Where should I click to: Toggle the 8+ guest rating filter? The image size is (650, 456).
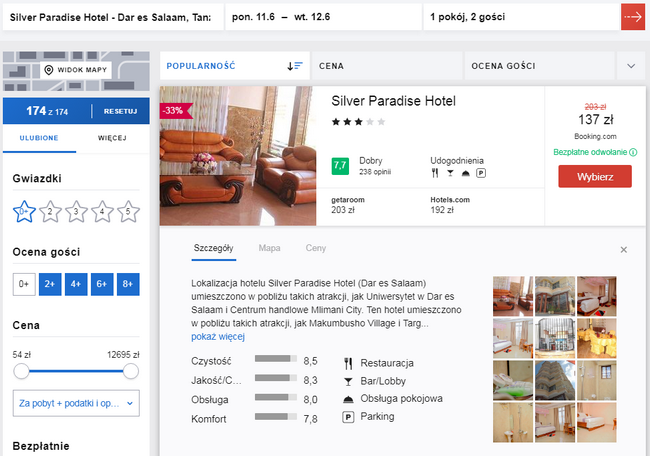[128, 284]
